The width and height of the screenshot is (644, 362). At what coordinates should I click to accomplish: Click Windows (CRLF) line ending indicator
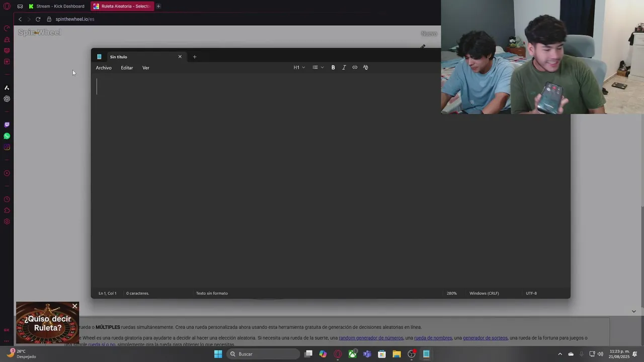[x=484, y=293]
